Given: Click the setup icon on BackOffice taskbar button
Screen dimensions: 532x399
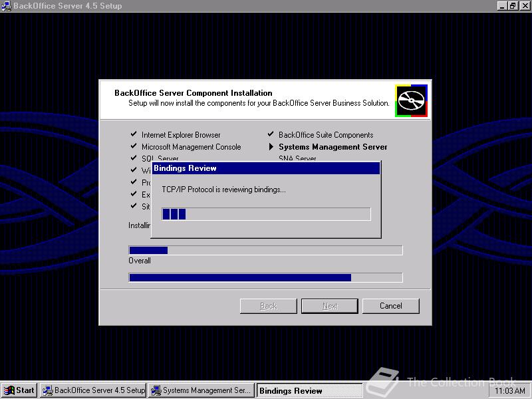Looking at the screenshot, I should [47, 390].
